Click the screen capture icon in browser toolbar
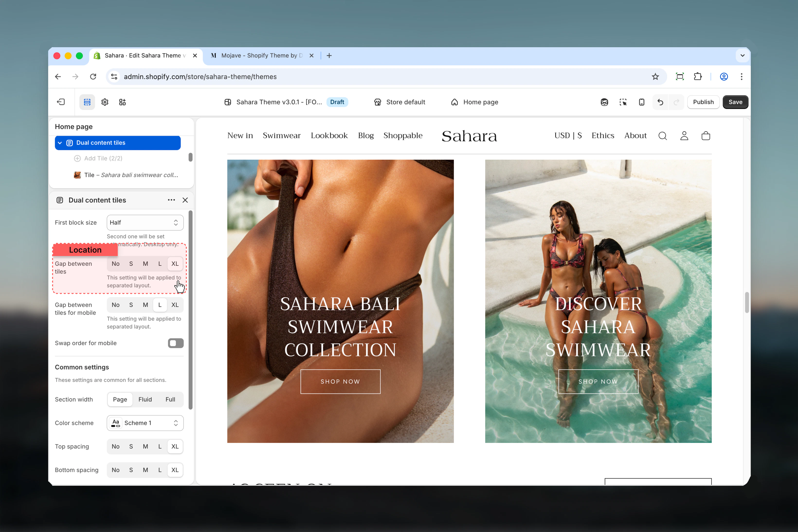Image resolution: width=798 pixels, height=532 pixels. pyautogui.click(x=680, y=77)
